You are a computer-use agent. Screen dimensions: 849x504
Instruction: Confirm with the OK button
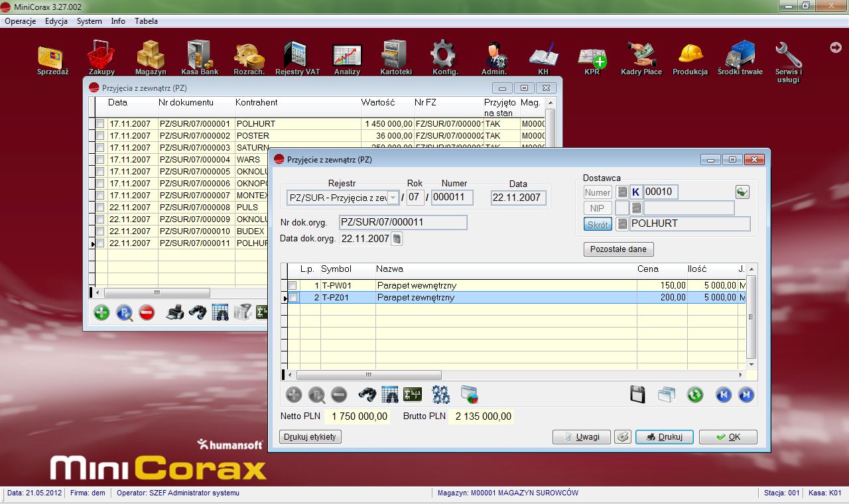728,437
